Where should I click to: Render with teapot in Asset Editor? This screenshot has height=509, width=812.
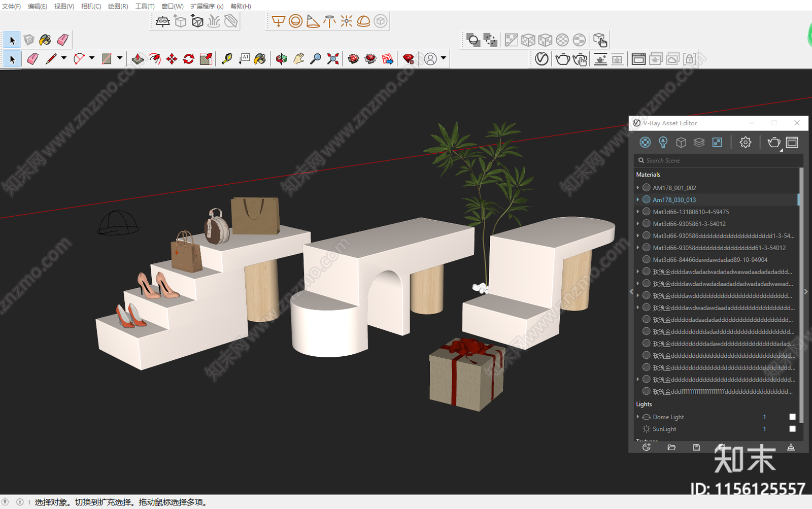(x=774, y=143)
